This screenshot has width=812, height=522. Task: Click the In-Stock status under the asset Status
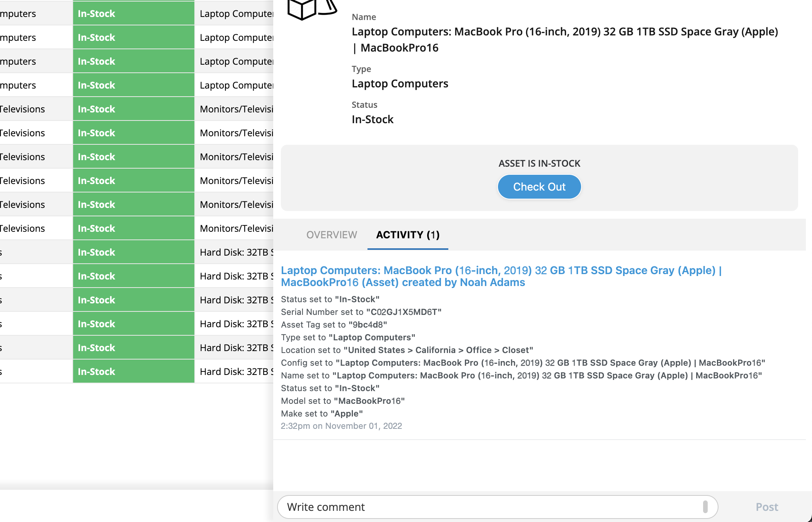(372, 119)
